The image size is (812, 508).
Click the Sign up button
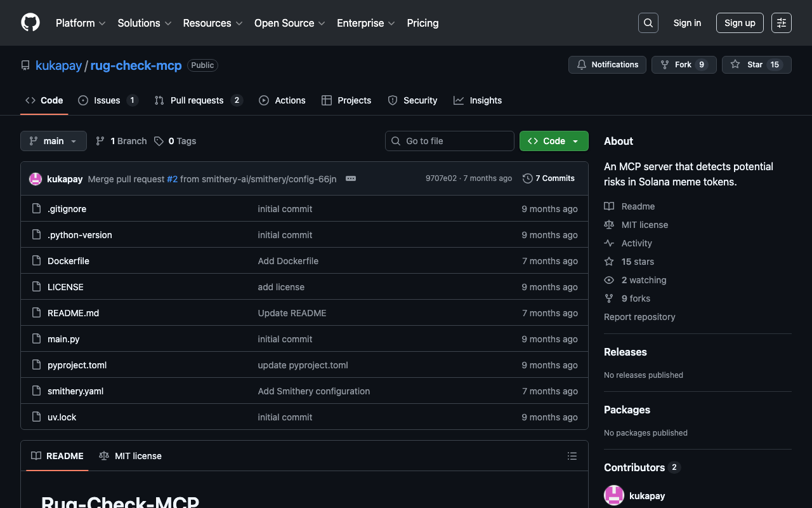pyautogui.click(x=740, y=23)
